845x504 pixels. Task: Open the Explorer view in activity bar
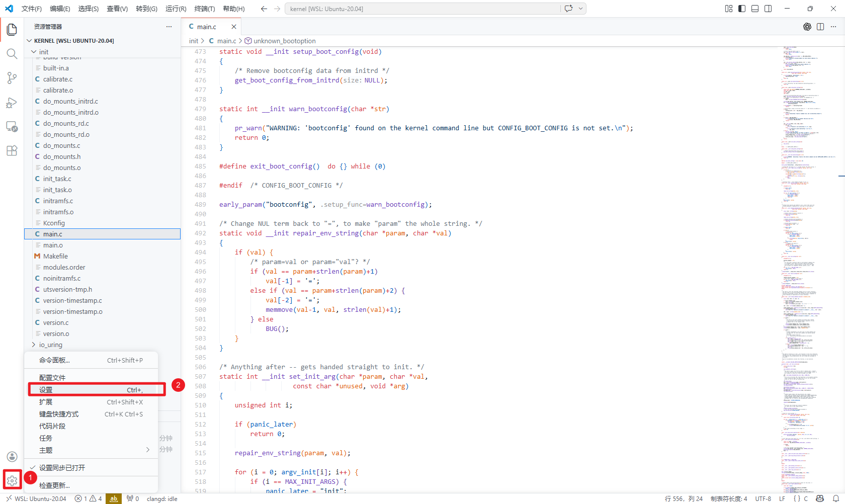point(12,30)
